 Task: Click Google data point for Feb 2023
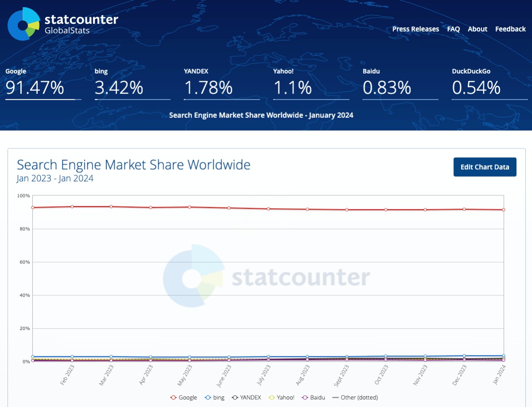click(72, 206)
